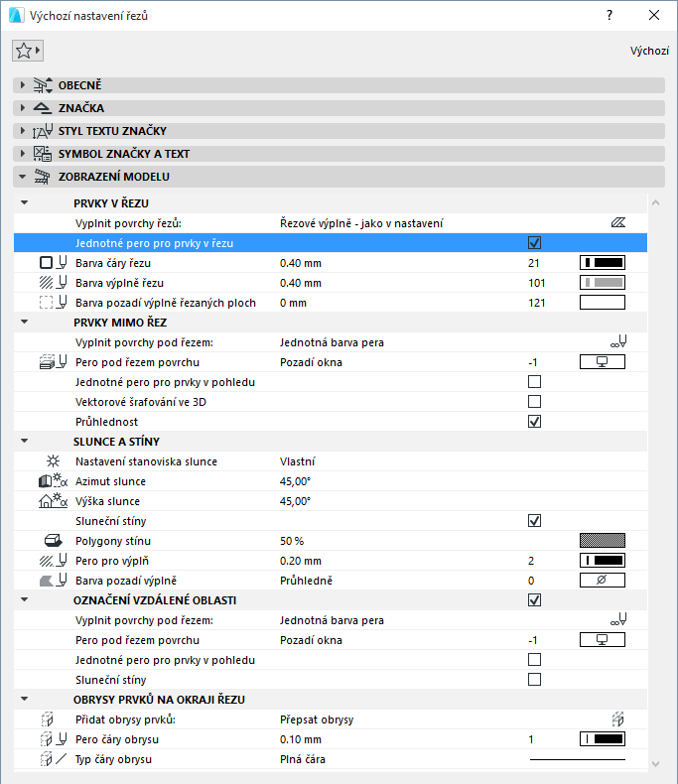Toggle Sluneční stíny in SLUNCE A STÍNY
The image size is (678, 784).
[534, 520]
